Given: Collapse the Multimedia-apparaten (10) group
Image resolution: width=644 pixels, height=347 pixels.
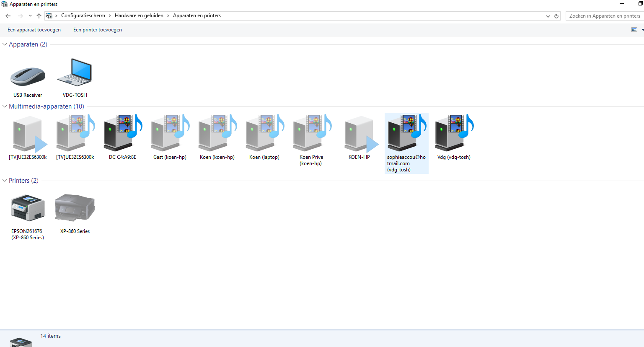Looking at the screenshot, I should click(5, 106).
